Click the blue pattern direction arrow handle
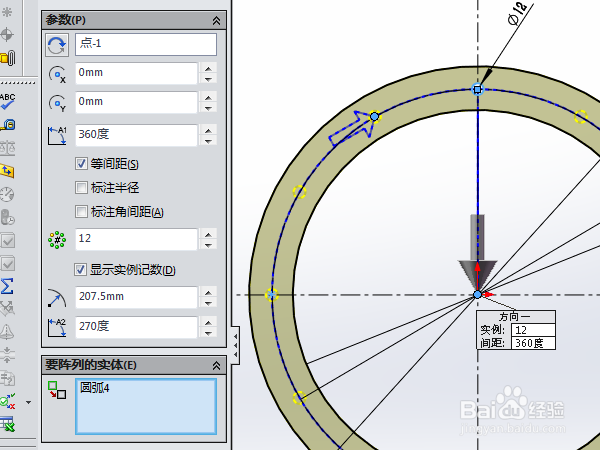Viewport: 600px width, 450px height. pyautogui.click(x=352, y=128)
